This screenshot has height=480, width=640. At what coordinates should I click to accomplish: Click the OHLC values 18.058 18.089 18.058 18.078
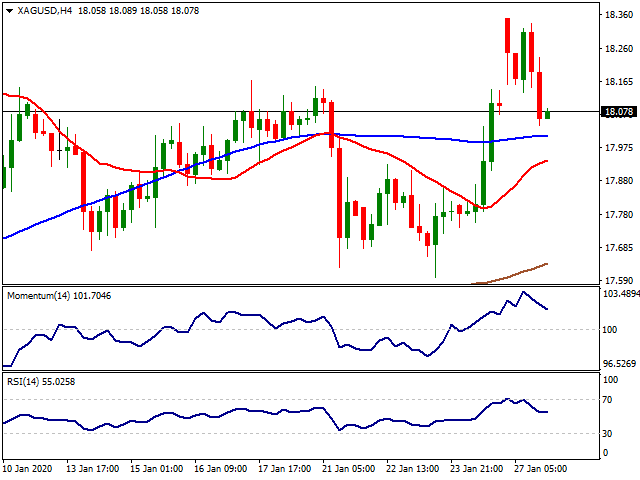(x=138, y=11)
